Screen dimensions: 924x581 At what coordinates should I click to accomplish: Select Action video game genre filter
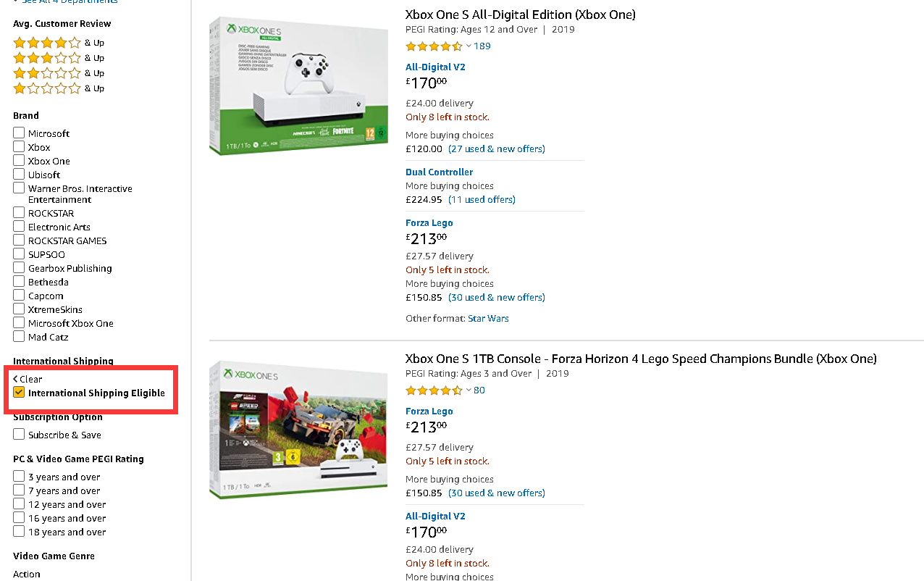pyautogui.click(x=27, y=574)
